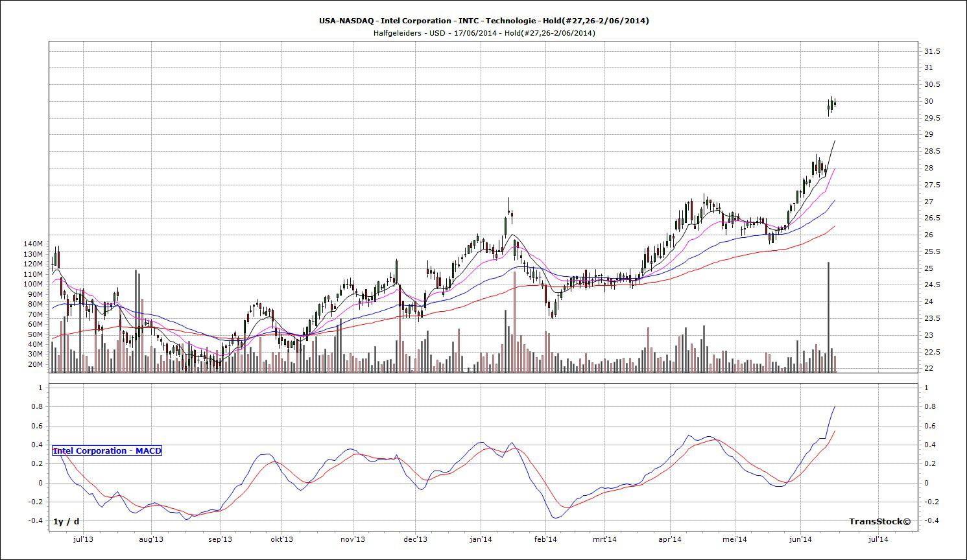Select the 29.5 price axis label
The width and height of the screenshot is (967, 560).
[x=932, y=118]
